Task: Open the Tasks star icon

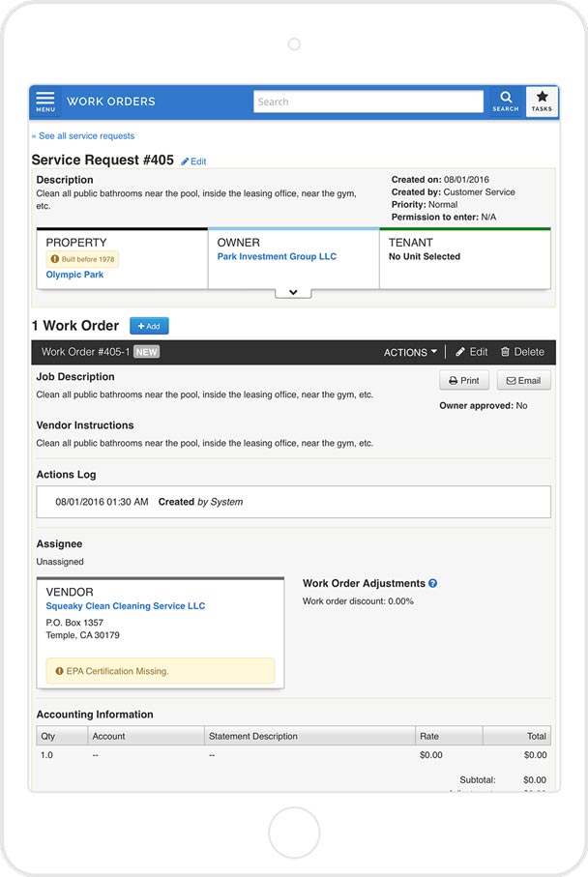Action: (x=542, y=102)
